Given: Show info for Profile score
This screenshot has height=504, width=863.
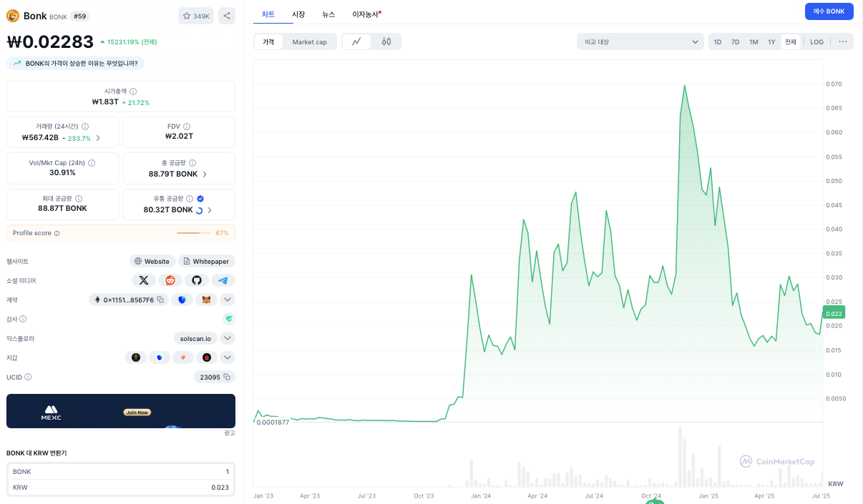Looking at the screenshot, I should (x=57, y=233).
